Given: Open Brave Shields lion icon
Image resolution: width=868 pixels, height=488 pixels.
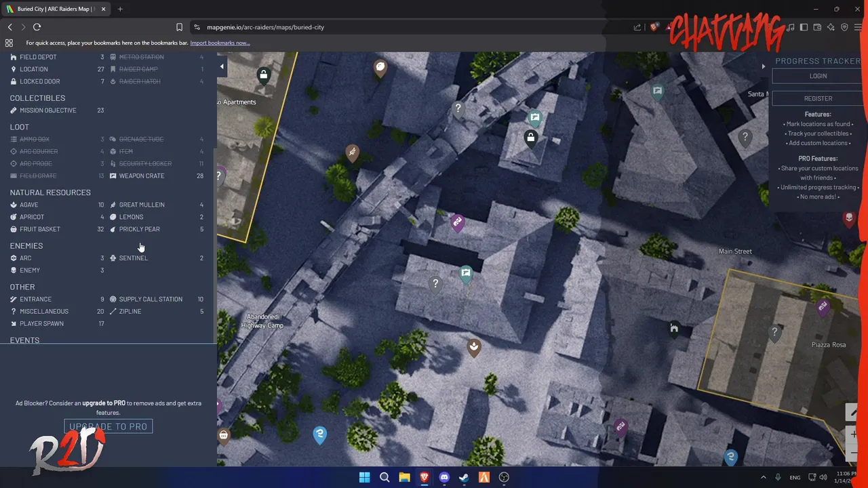Looking at the screenshot, I should [x=654, y=27].
